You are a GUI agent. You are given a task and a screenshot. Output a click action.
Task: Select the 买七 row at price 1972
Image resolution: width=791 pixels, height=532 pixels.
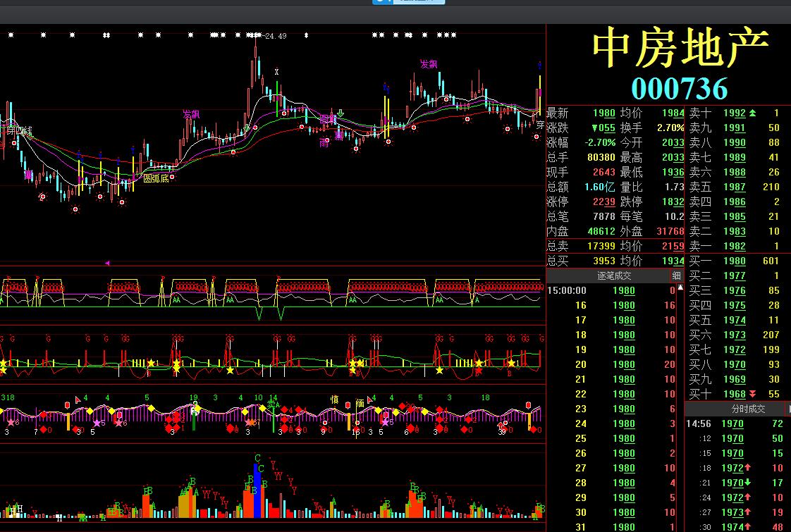pyautogui.click(x=737, y=349)
